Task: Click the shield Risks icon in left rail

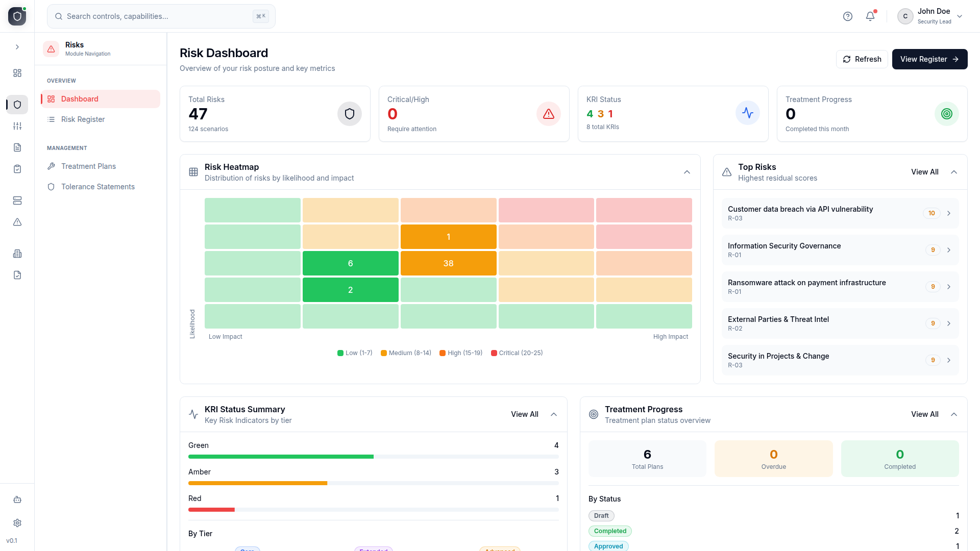Action: coord(17,105)
